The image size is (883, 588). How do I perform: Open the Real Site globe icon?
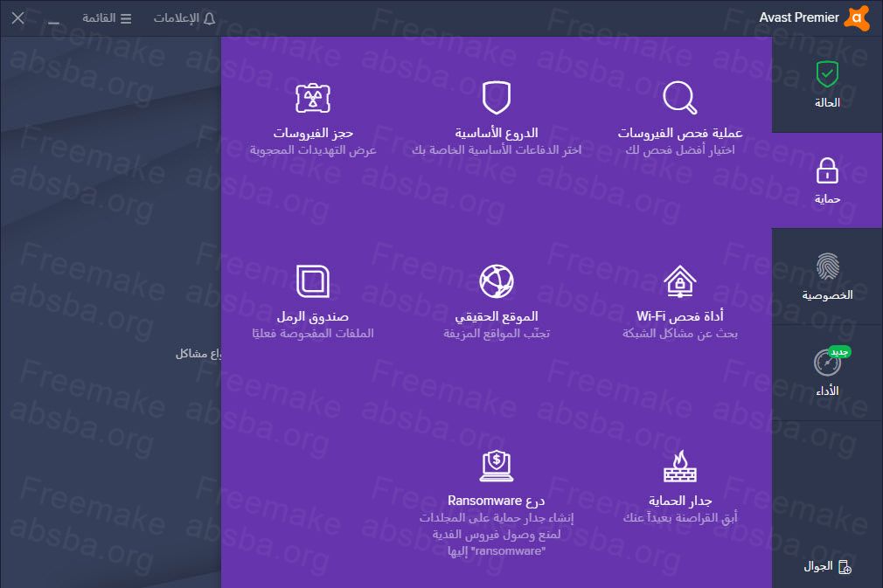[496, 281]
